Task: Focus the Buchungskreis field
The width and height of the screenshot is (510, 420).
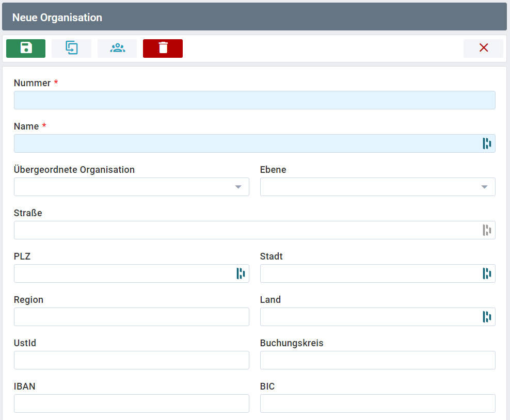Action: (x=377, y=360)
